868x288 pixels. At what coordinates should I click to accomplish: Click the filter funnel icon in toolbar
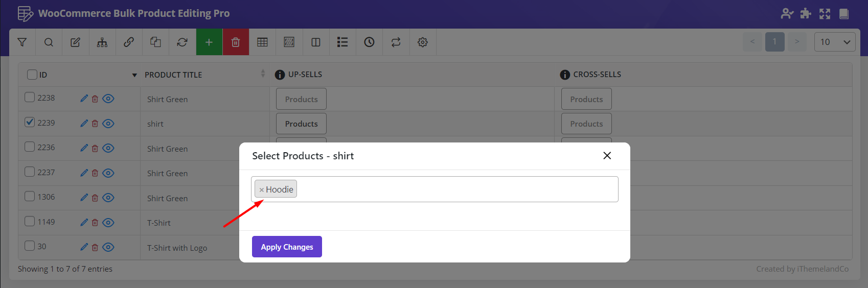pos(22,42)
